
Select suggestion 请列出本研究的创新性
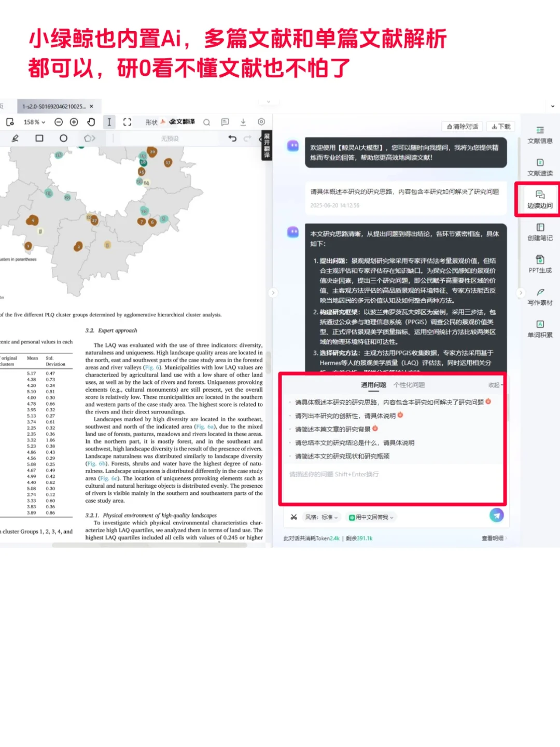coord(345,416)
